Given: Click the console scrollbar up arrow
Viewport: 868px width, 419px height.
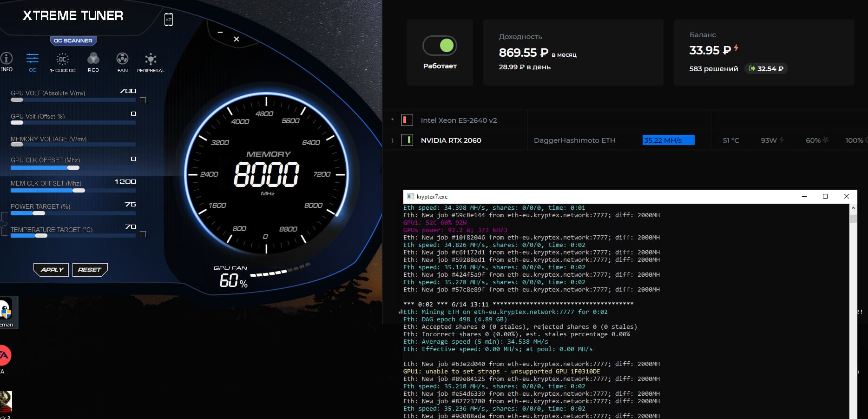Looking at the screenshot, I should (x=853, y=208).
